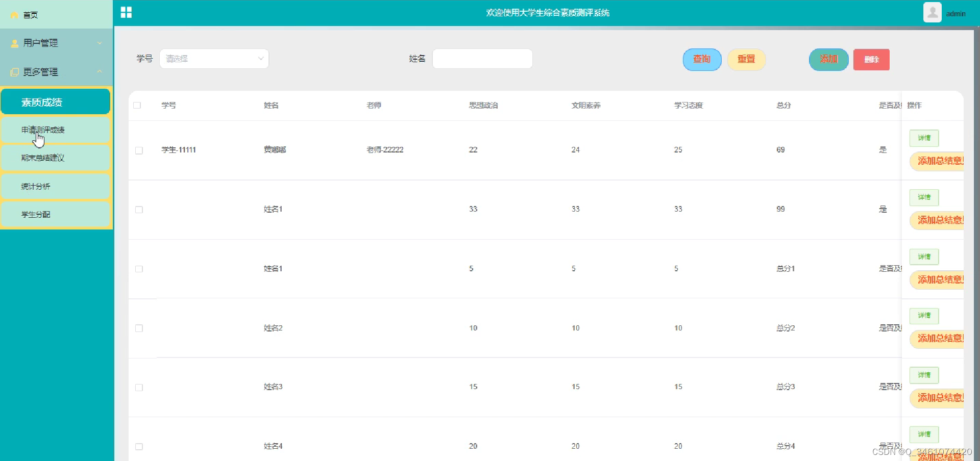Open 详情 for the row totaling 99
Screen dimensions: 980x461
[924, 197]
